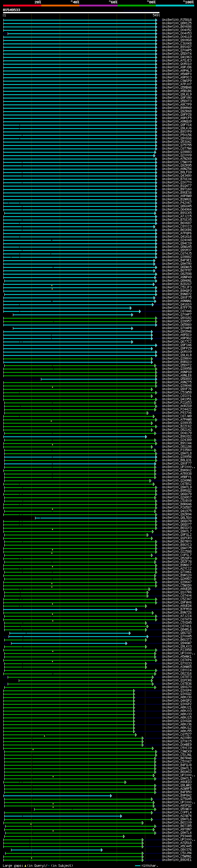Click the UniRef100_B9H902 label
The height and width of the screenshot is (868, 197).
point(177,470)
